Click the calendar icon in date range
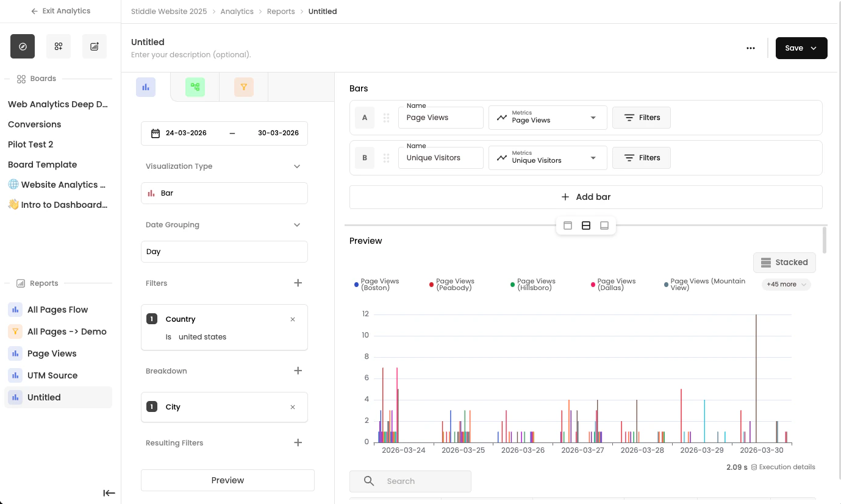Screen dimensions: 841x504 (156, 133)
